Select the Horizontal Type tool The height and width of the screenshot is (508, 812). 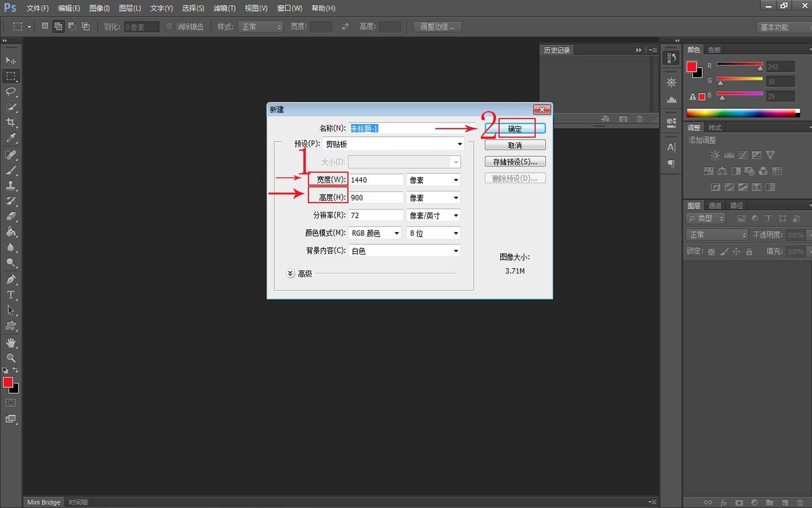[x=11, y=295]
